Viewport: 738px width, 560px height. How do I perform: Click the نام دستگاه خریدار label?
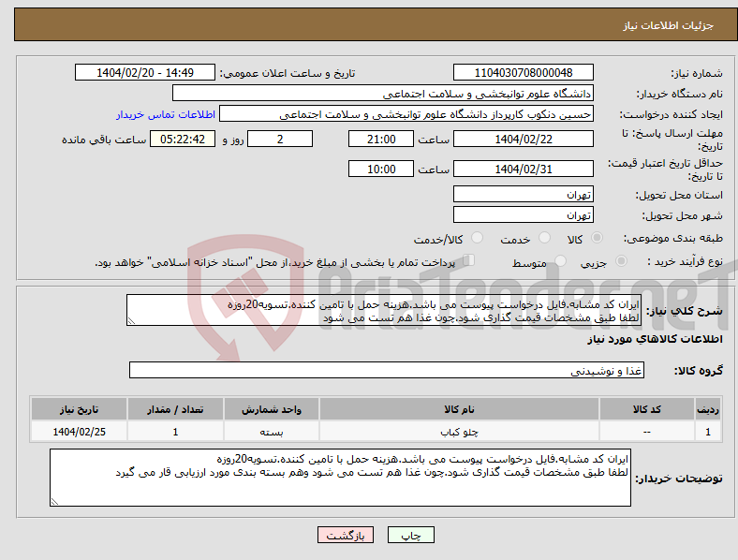click(679, 95)
